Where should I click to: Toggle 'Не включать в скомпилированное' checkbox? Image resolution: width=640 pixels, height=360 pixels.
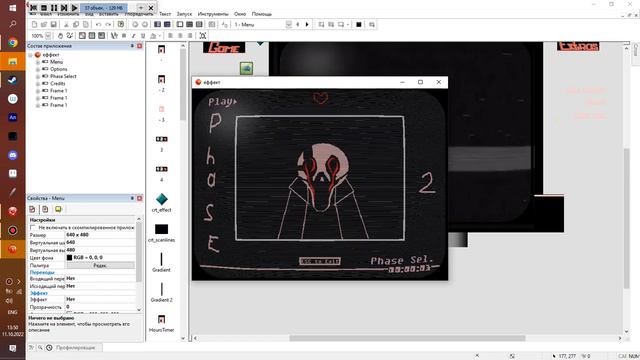pos(33,227)
